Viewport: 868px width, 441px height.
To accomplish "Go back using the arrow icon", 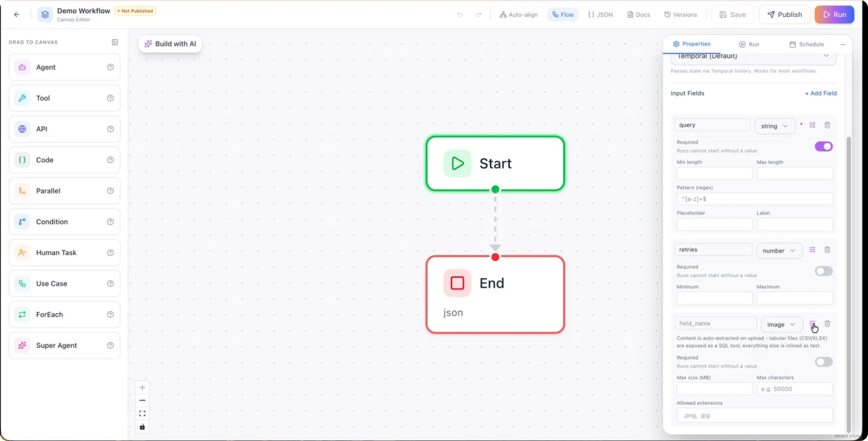I will (x=17, y=15).
